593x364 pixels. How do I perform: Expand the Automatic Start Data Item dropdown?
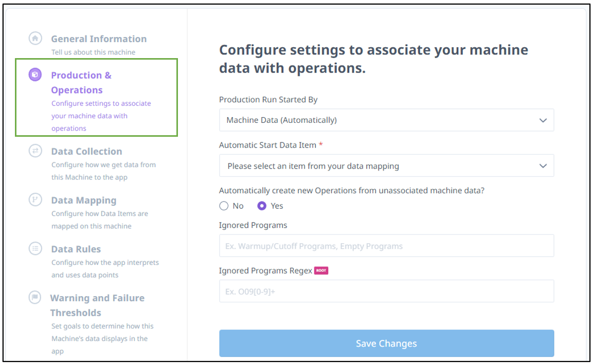387,166
